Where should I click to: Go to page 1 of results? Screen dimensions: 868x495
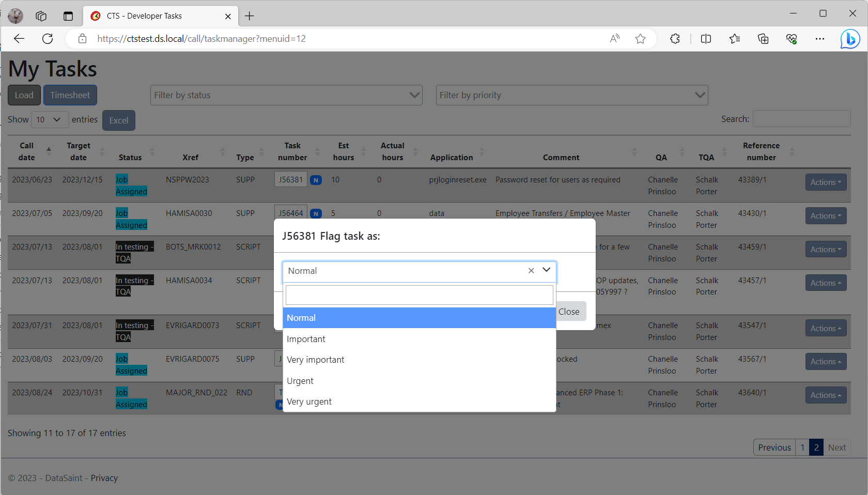[x=802, y=447]
